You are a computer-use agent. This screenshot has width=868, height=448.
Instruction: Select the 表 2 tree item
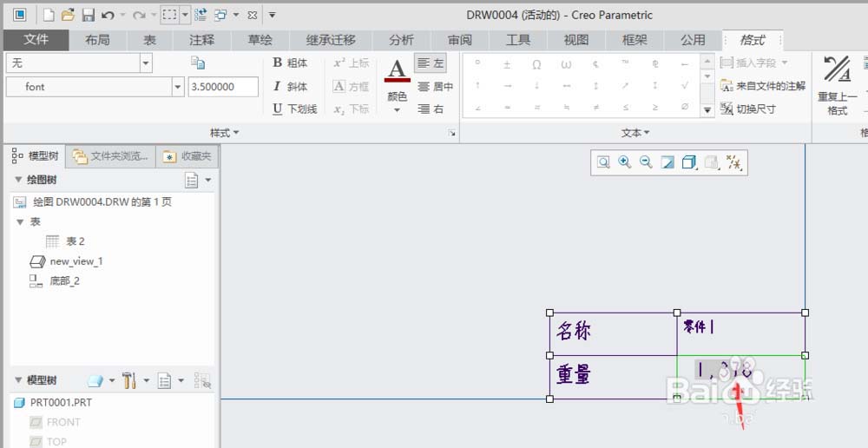point(65,241)
